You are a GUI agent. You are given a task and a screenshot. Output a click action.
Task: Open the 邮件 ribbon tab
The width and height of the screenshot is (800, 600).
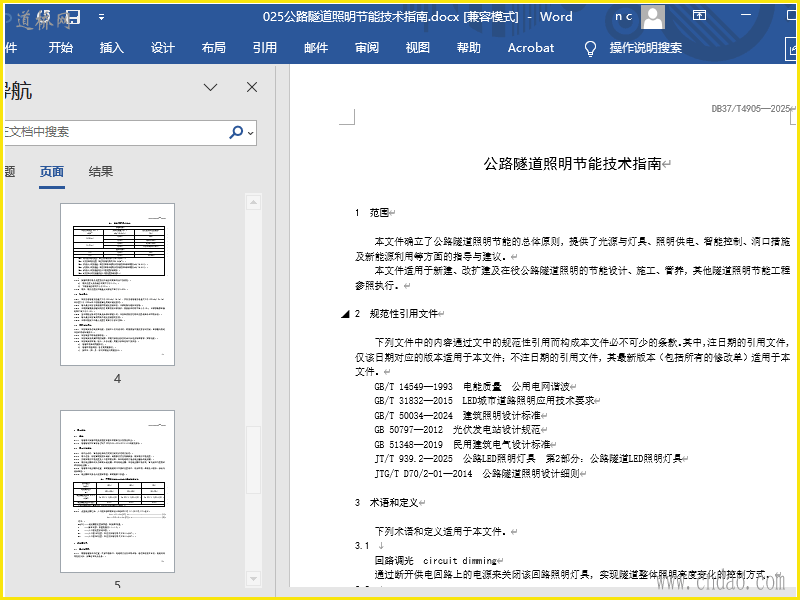coord(316,48)
